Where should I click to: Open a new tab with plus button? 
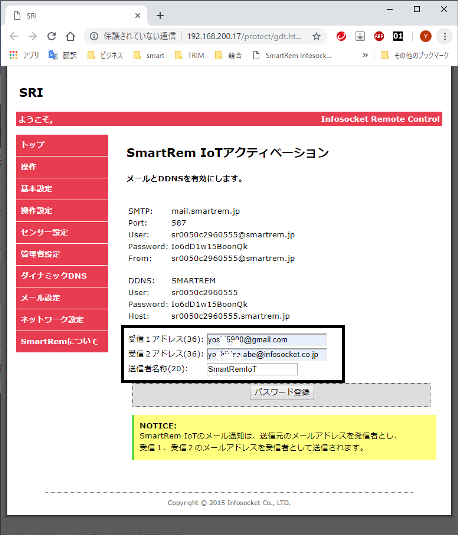(160, 16)
